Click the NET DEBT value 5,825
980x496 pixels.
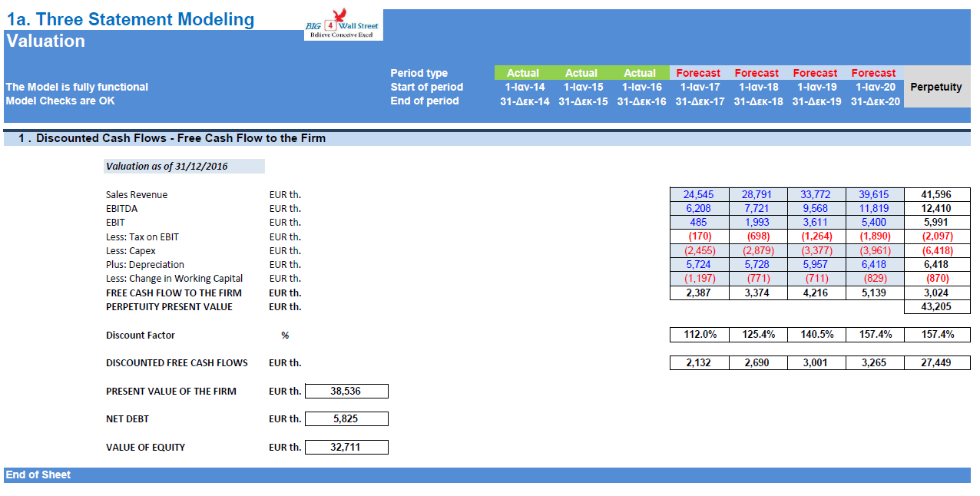(x=346, y=418)
